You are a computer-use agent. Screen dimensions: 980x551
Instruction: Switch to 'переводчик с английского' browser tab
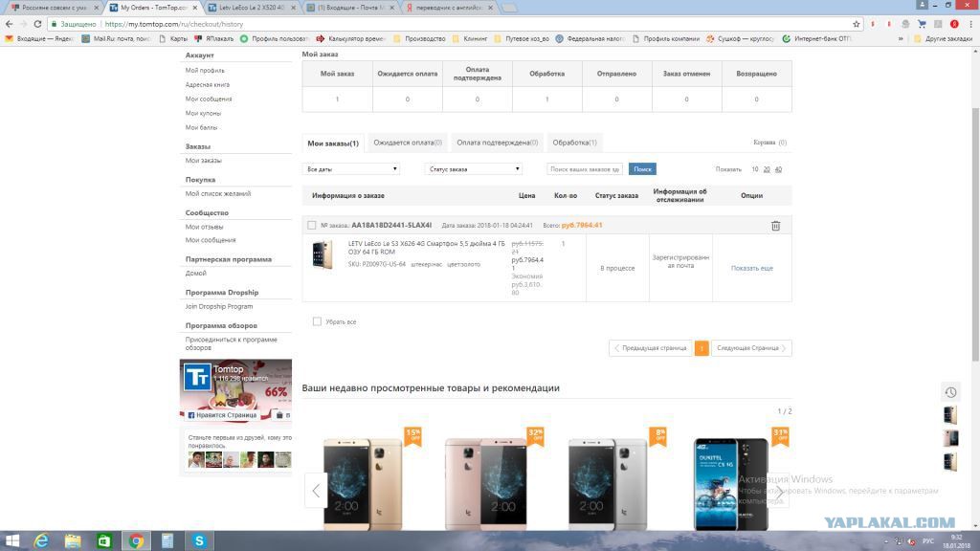click(449, 8)
